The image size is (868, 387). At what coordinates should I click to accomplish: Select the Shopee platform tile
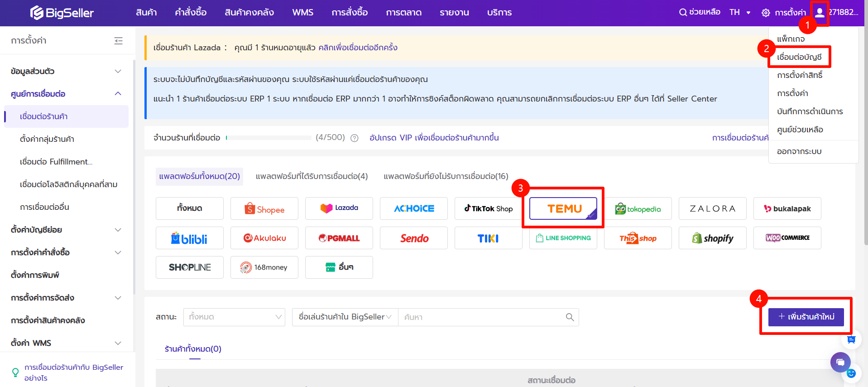point(264,209)
